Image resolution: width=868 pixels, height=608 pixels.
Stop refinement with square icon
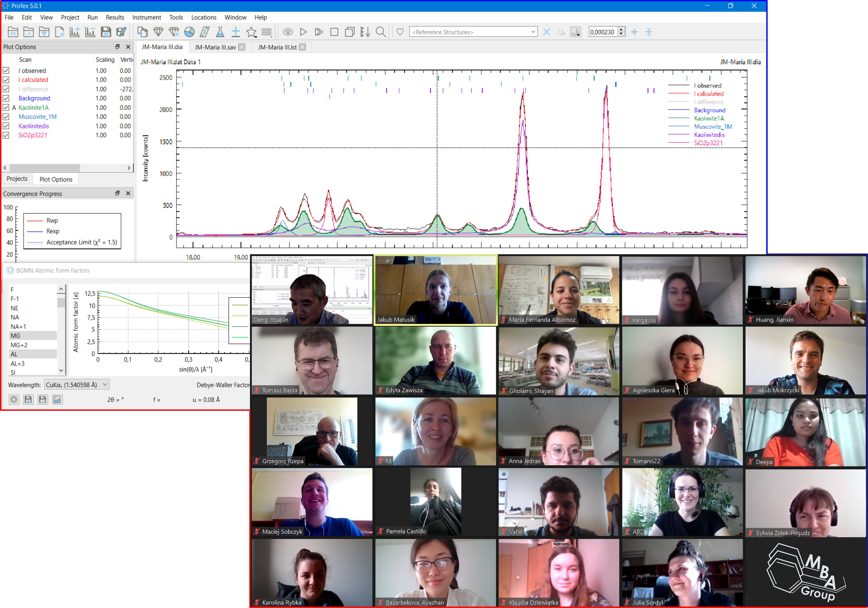(x=334, y=32)
